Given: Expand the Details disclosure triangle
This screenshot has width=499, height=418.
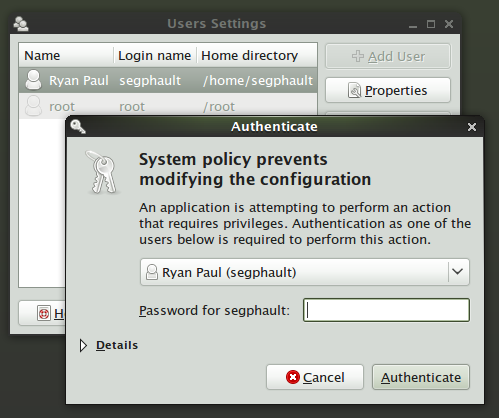Looking at the screenshot, I should (83, 345).
